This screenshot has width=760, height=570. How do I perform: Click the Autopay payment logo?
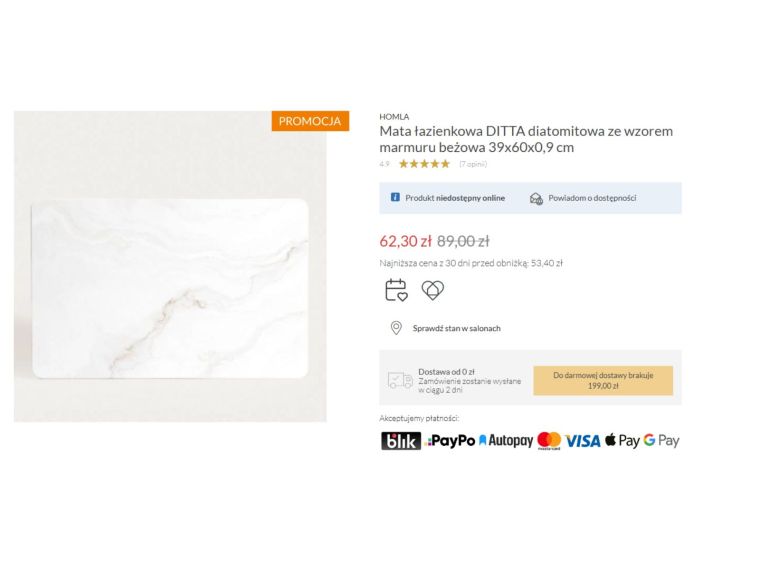click(506, 441)
